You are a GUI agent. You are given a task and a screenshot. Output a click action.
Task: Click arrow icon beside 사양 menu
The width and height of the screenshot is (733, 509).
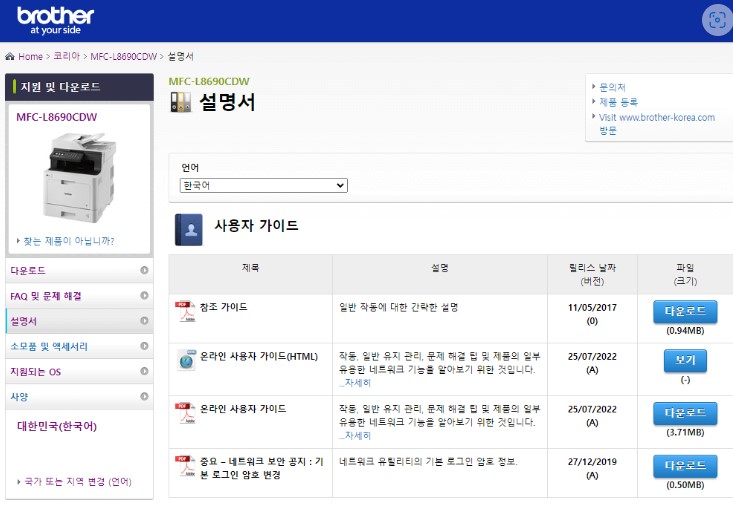[x=144, y=396]
